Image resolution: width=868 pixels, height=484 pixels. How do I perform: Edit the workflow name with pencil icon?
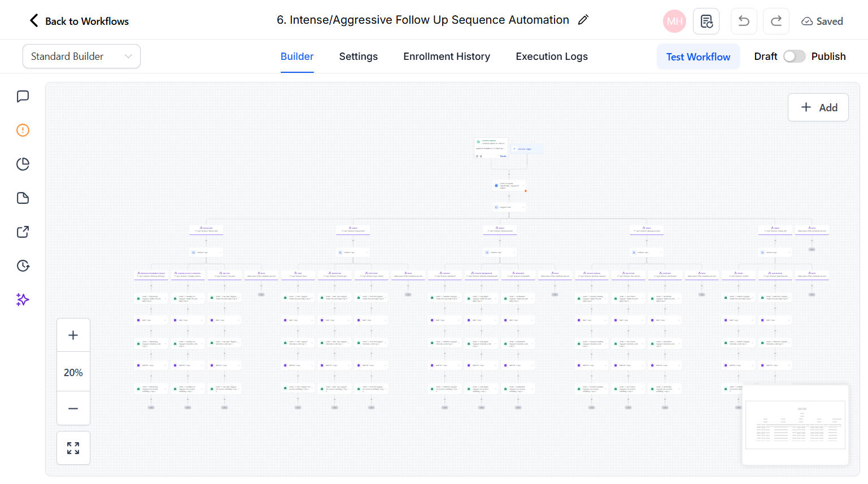click(x=583, y=20)
